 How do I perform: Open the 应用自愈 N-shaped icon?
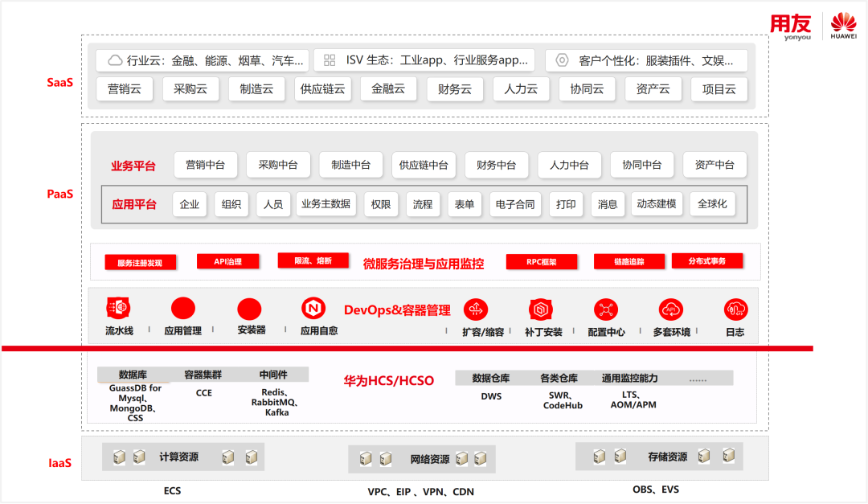(313, 308)
